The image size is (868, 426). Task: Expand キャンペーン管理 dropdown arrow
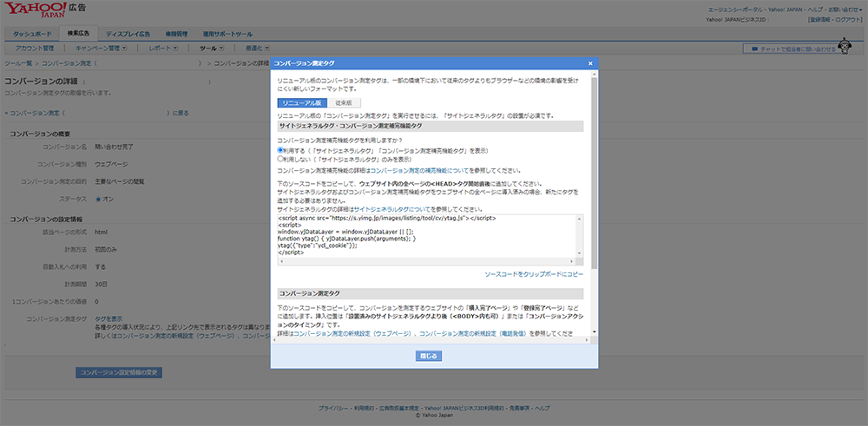tap(124, 48)
